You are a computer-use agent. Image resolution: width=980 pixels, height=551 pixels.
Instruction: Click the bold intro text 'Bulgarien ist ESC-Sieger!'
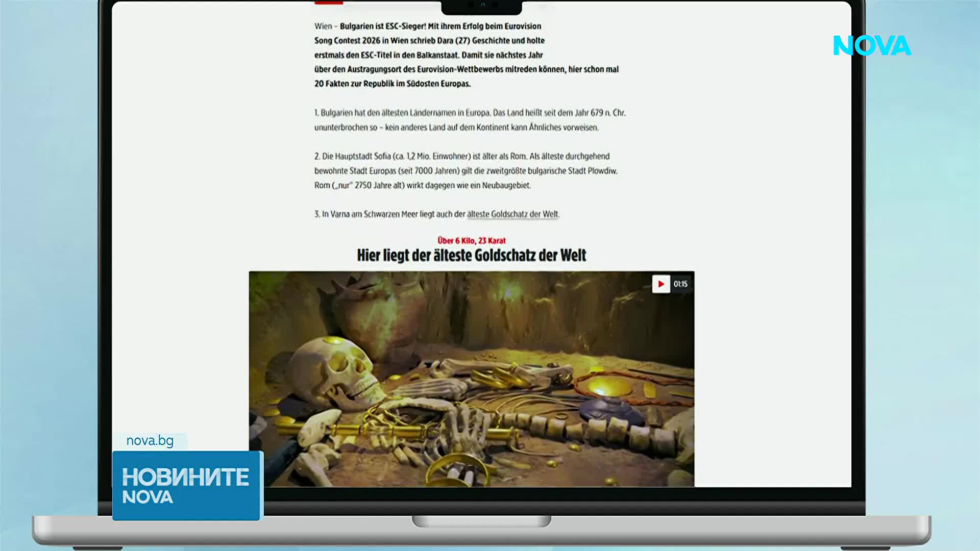coord(383,26)
